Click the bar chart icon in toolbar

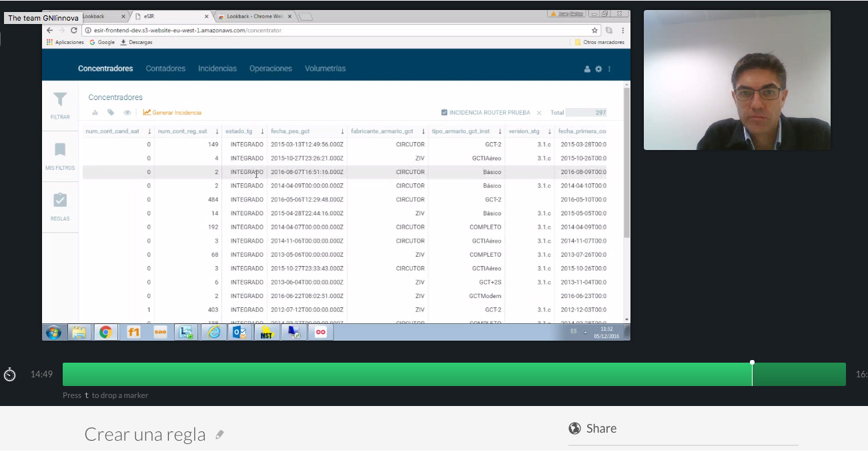click(95, 113)
